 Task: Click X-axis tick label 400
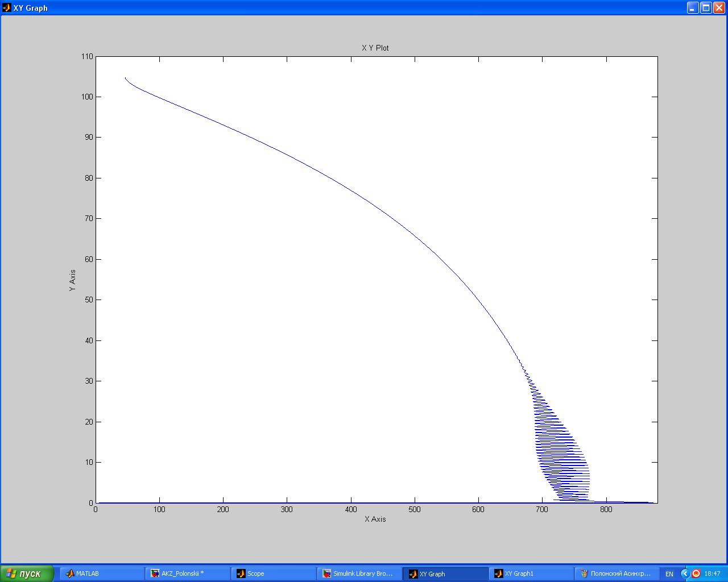tap(351, 509)
